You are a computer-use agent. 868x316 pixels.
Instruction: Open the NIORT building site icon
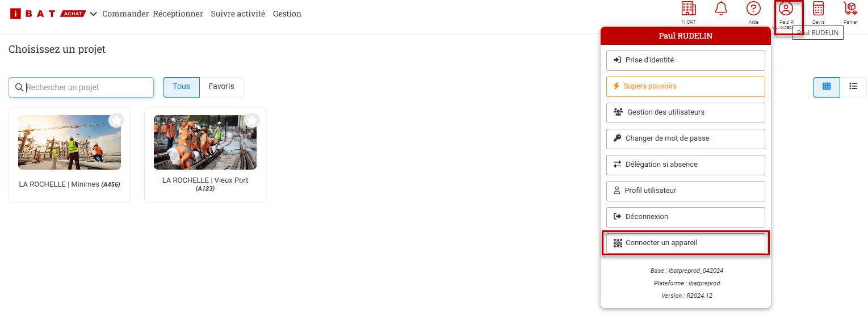click(688, 9)
